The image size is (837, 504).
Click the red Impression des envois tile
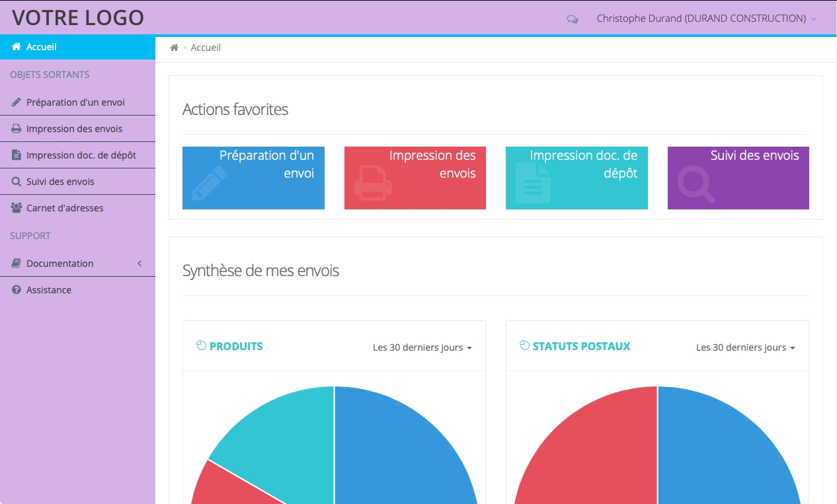415,178
